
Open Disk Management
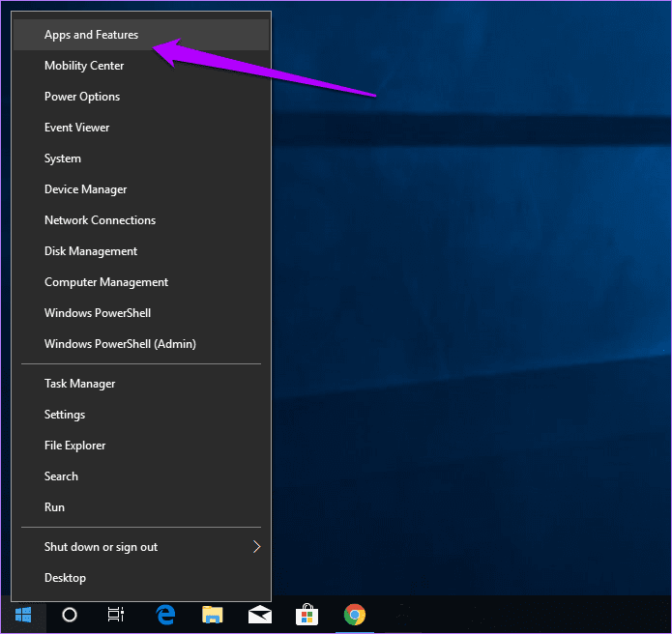[141, 250]
